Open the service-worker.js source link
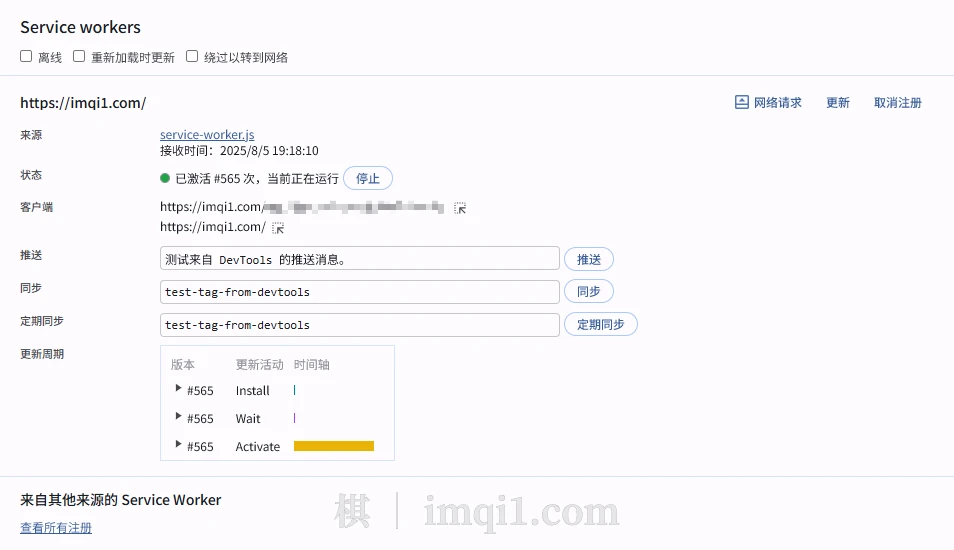 [207, 135]
